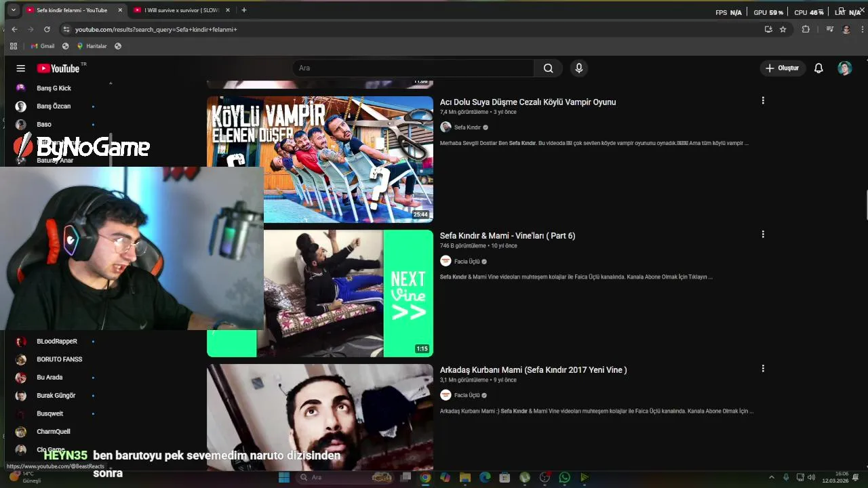Open the Chrome extensions puzzle icon
Viewport: 868px width, 488px height.
click(x=806, y=29)
